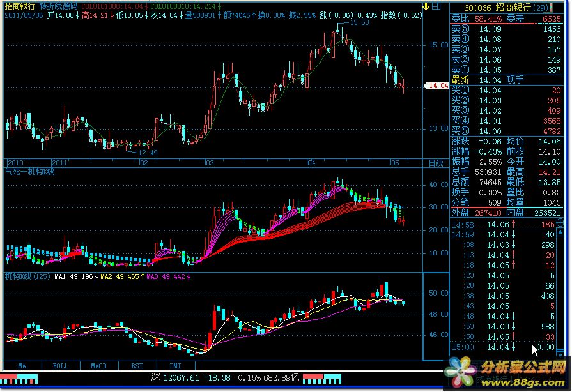572x392 pixels.
Task: Select the 卖③ 14.07 order row
Action: coord(507,49)
